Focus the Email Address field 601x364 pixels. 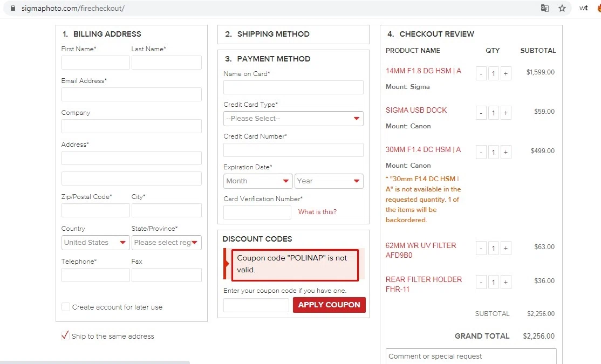point(132,95)
